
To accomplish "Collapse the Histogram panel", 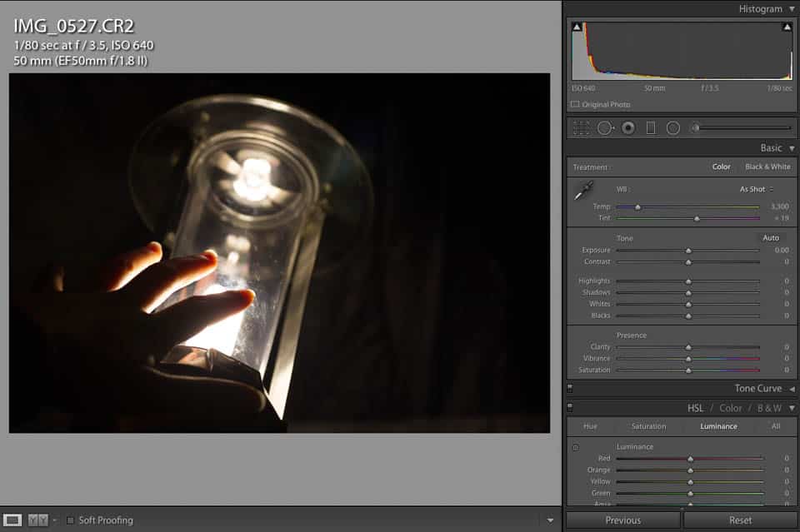I will [792, 9].
